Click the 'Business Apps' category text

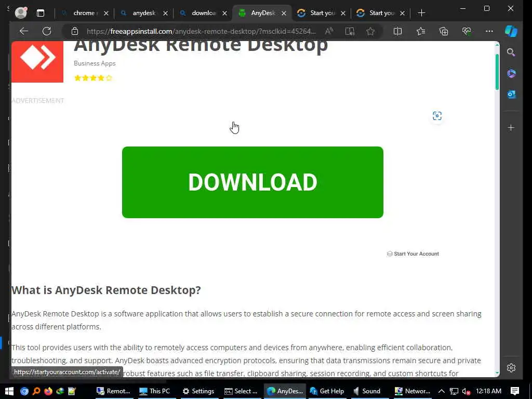point(95,63)
